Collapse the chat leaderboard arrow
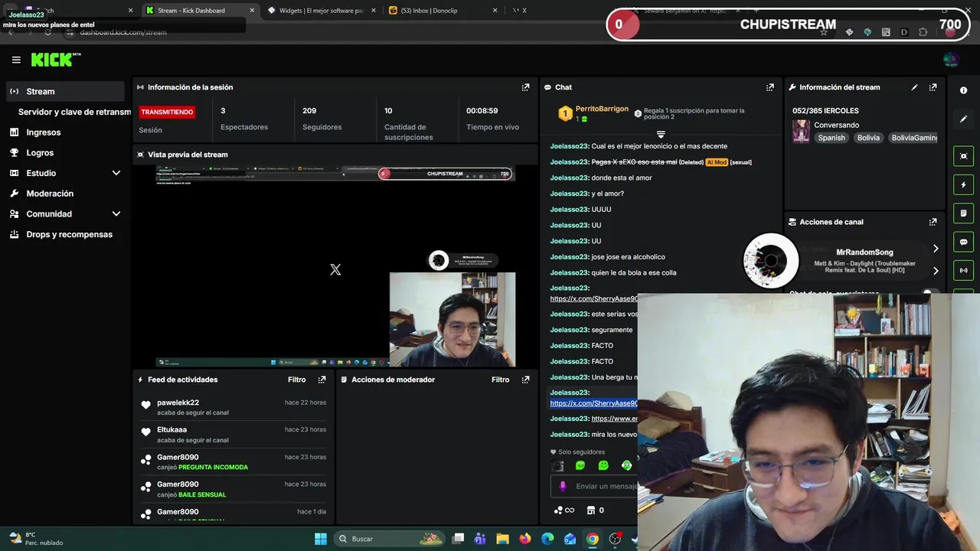The height and width of the screenshot is (551, 980). pos(661,135)
